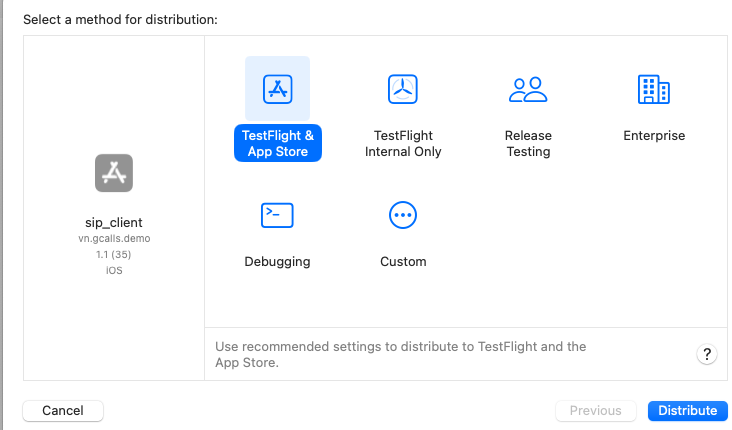The image size is (732, 430).
Task: Select the Enterprise building icon
Action: pyautogui.click(x=653, y=89)
